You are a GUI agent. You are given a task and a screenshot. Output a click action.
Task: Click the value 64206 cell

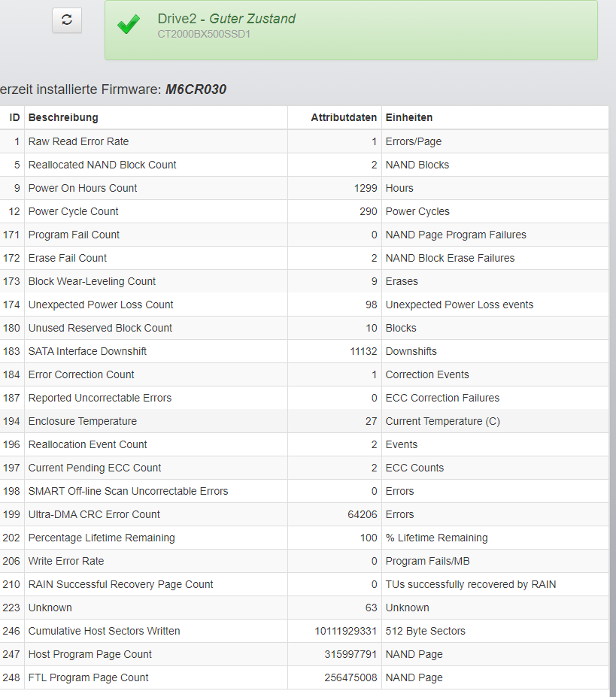pyautogui.click(x=362, y=515)
